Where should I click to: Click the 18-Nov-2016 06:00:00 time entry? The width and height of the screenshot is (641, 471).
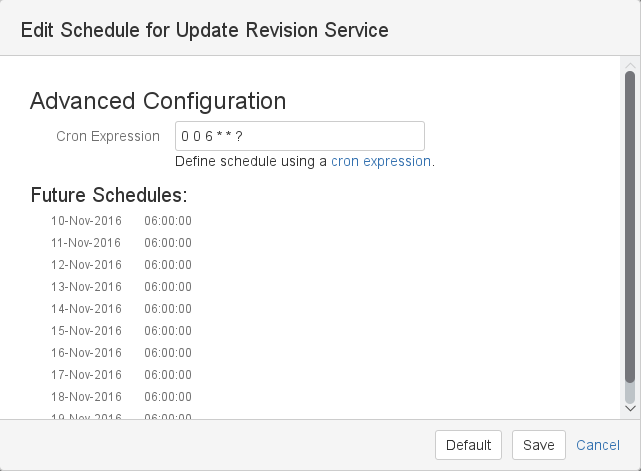(168, 397)
